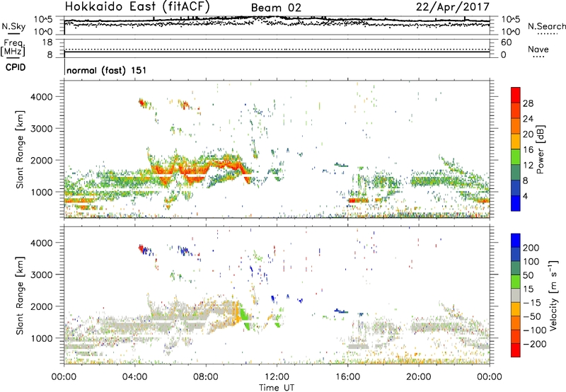566x392 pixels.
Task: Pick the yellow-orange 16–20 dB power segment
Action: pos(516,141)
